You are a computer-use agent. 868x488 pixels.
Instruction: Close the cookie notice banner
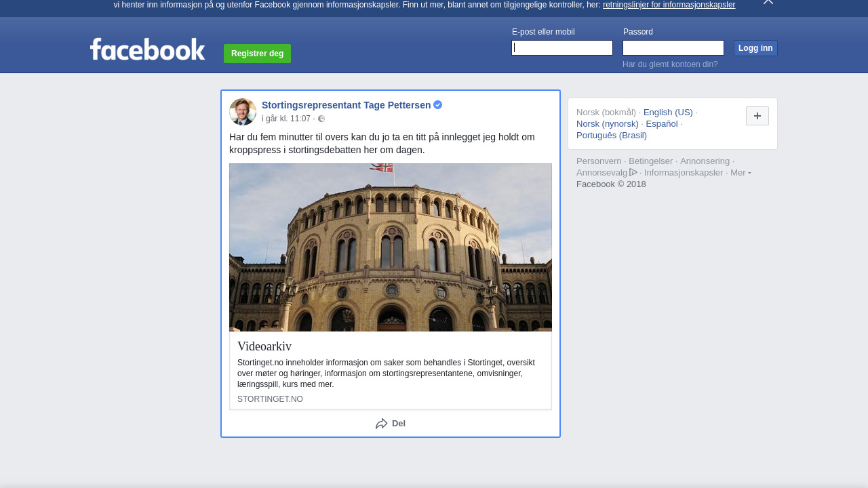click(x=768, y=2)
